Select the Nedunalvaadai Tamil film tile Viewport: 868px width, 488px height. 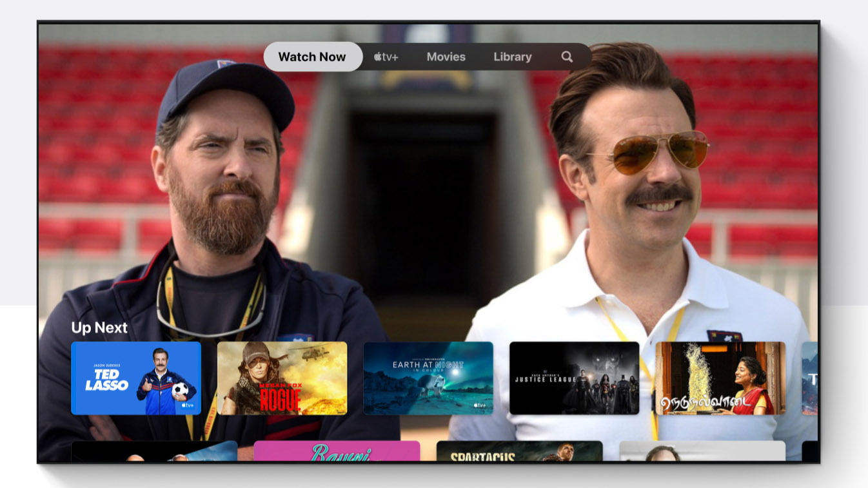tap(720, 378)
